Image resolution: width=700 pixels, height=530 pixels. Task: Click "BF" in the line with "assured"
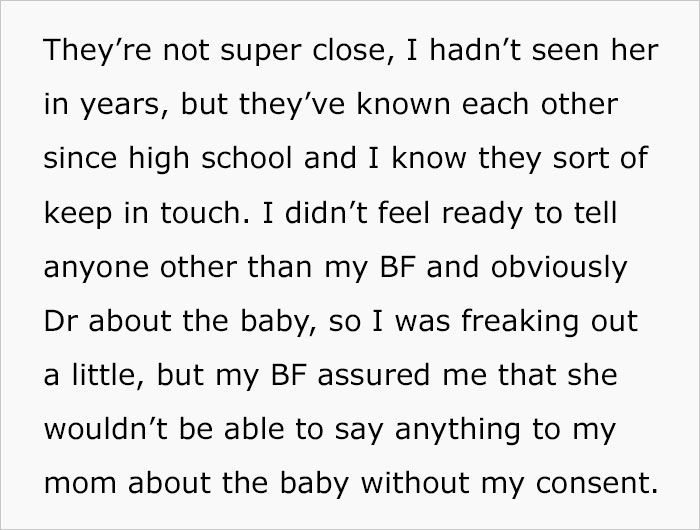pos(288,375)
